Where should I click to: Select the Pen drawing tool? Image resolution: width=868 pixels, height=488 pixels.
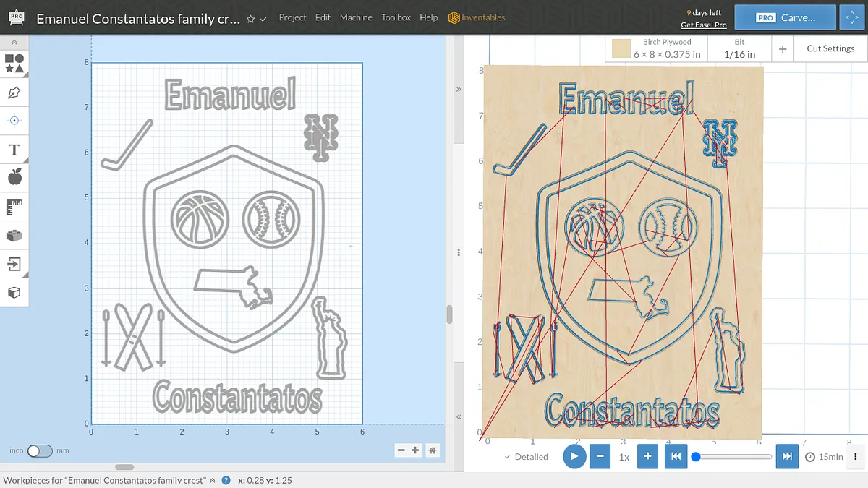tap(14, 93)
